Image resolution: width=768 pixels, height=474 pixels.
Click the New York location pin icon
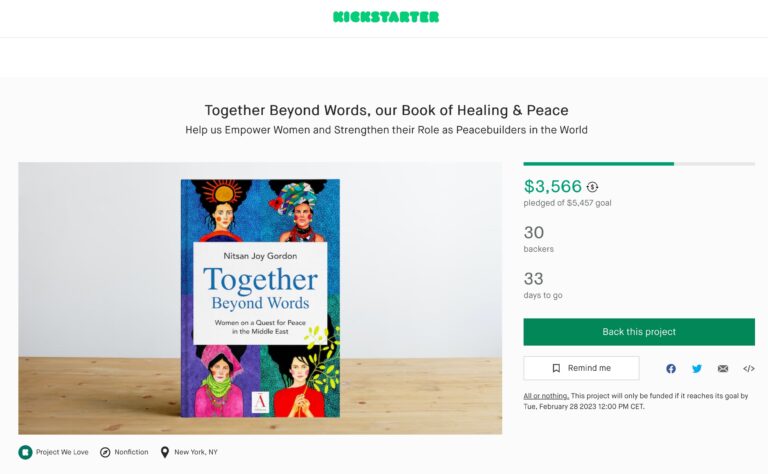(165, 452)
